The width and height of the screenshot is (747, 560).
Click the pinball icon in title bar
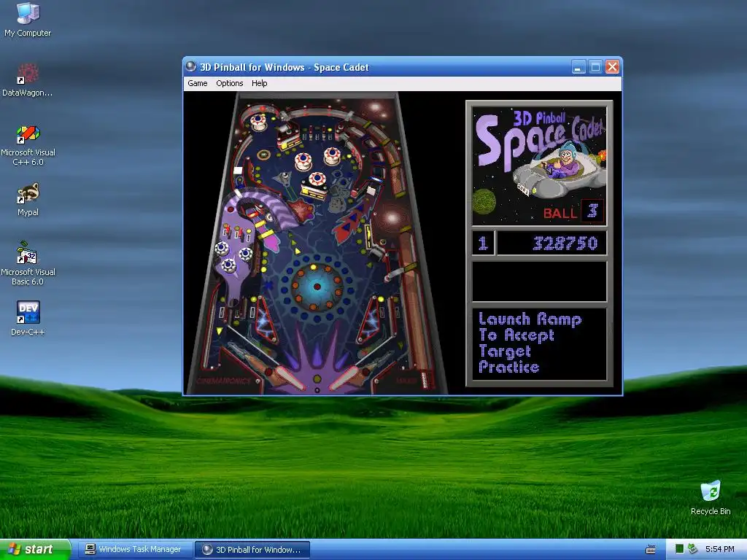(191, 66)
